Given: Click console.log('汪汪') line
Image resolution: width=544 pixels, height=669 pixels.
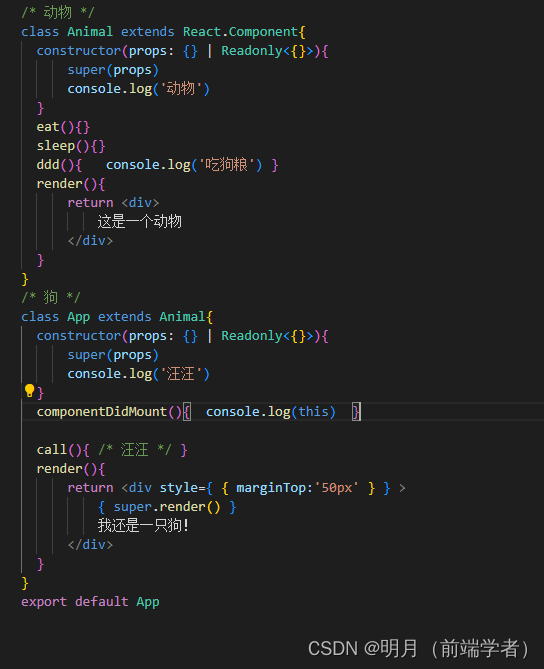Looking at the screenshot, I should [138, 374].
